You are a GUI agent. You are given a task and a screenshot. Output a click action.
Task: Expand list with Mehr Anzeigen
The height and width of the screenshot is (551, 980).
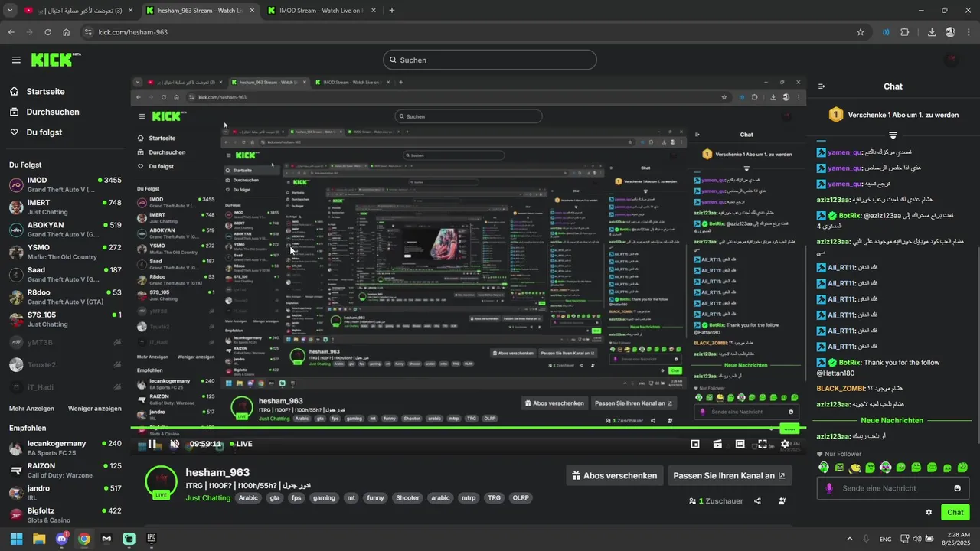tap(31, 409)
